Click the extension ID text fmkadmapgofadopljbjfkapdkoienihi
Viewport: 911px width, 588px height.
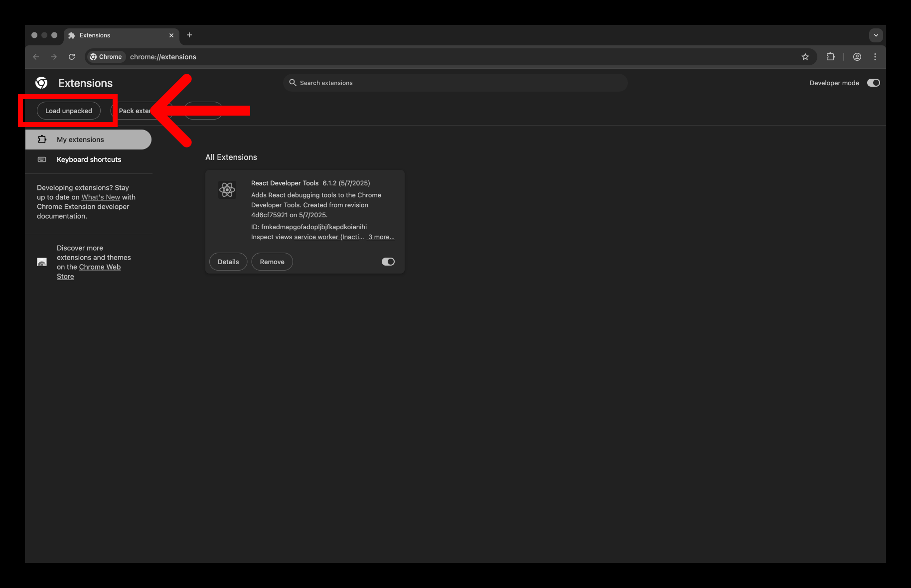pyautogui.click(x=314, y=227)
